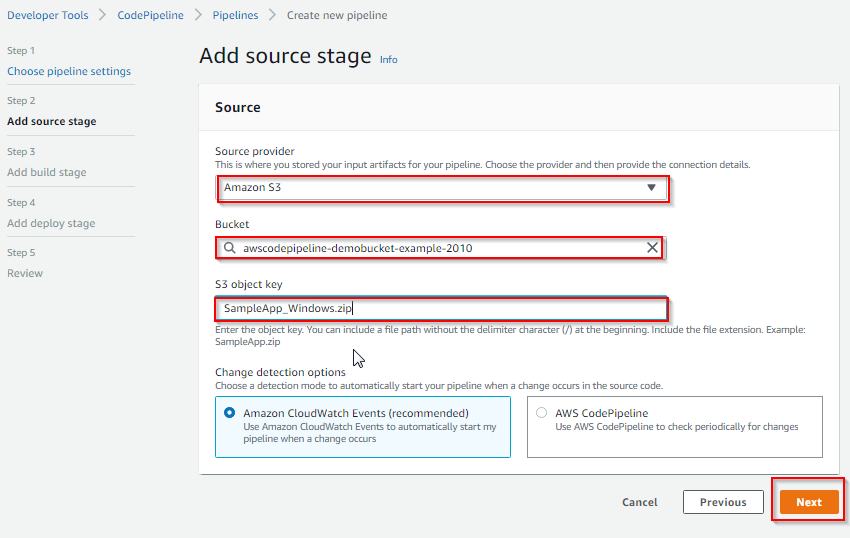This screenshot has width=850, height=538.
Task: Go to Developer Tools breadcrumb
Action: [x=48, y=15]
